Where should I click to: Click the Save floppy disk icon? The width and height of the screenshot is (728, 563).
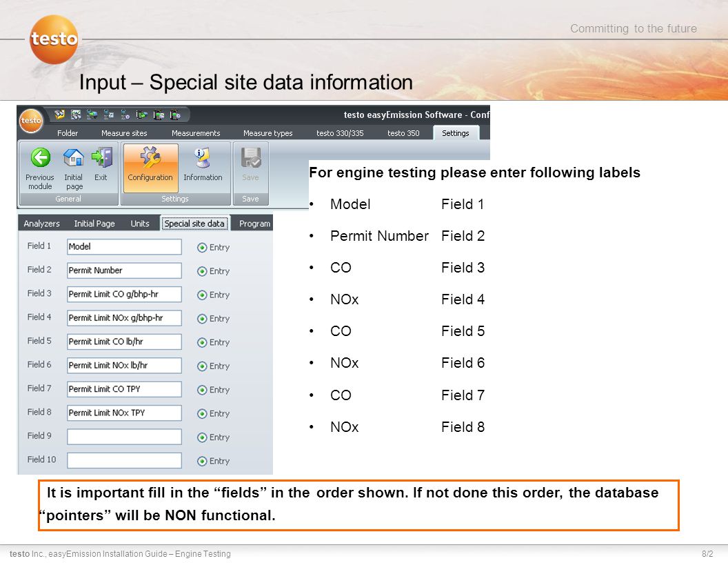pos(251,158)
